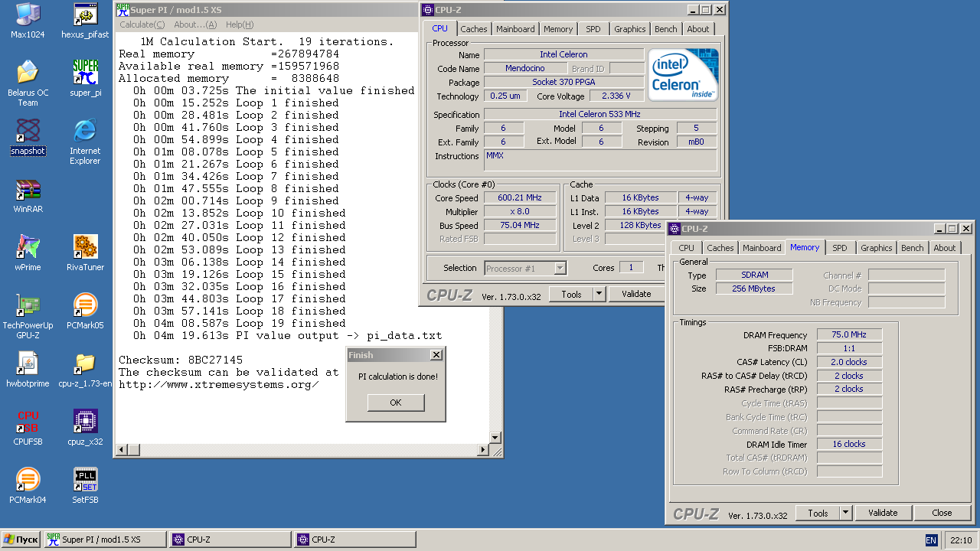Launch hexus_pifast shortcut
The image size is (980, 551).
pyautogui.click(x=85, y=21)
